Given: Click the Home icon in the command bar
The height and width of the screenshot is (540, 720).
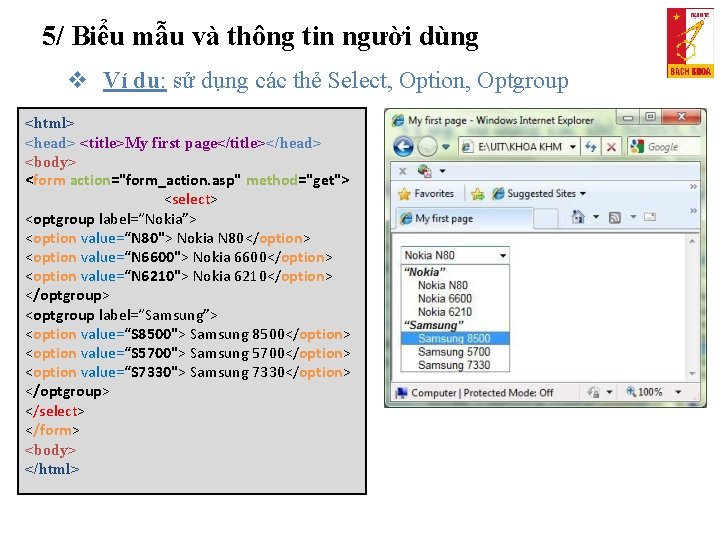Looking at the screenshot, I should 578,216.
